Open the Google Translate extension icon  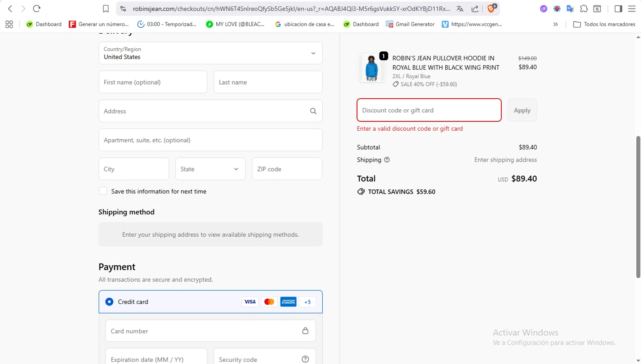click(x=570, y=9)
